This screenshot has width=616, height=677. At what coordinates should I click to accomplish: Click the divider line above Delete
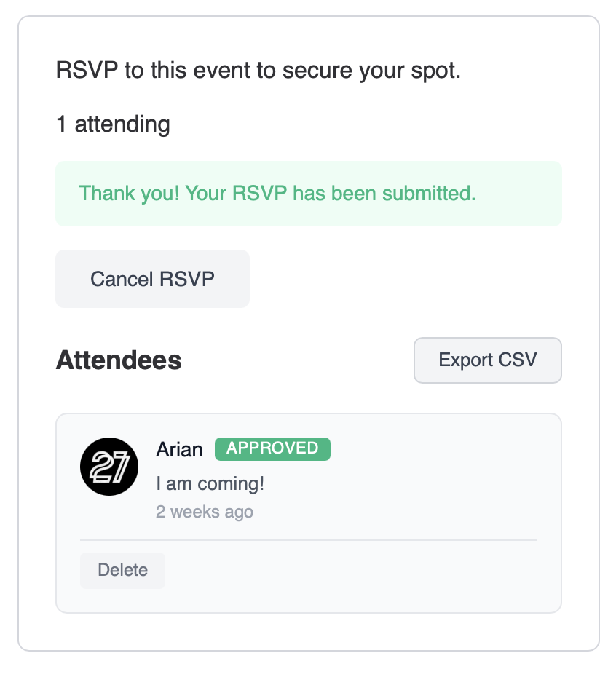pyautogui.click(x=308, y=540)
